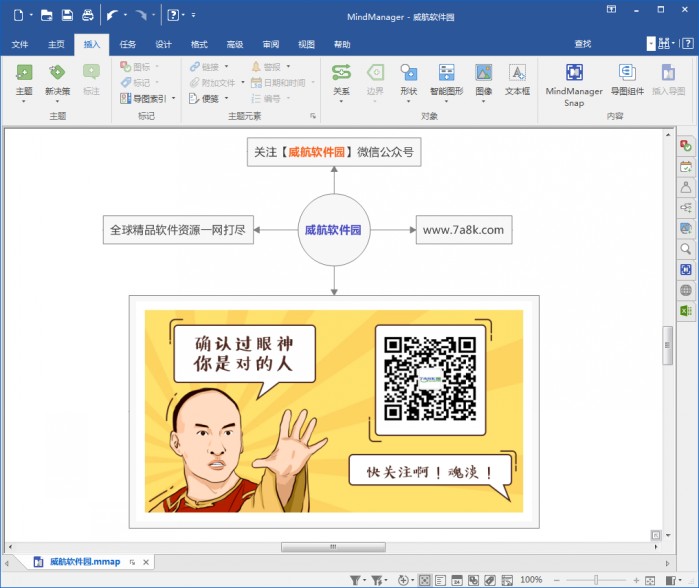Switch to schedule calendar view in the status bar
Viewport: 699px width, 588px height.
pyautogui.click(x=456, y=580)
